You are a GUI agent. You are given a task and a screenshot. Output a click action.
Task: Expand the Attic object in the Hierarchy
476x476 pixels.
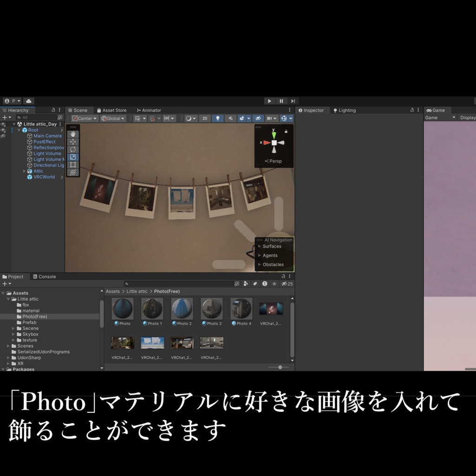pos(24,171)
